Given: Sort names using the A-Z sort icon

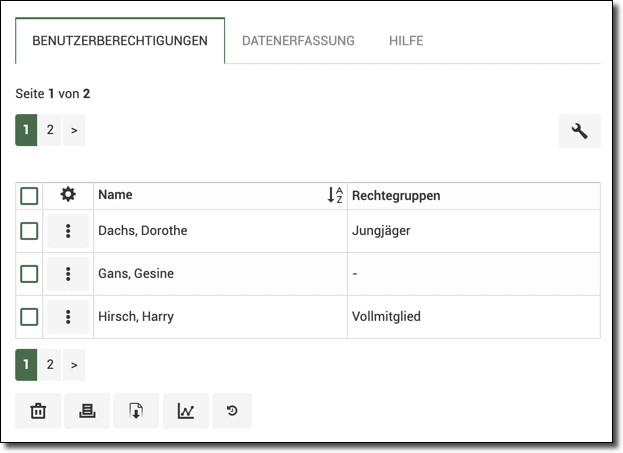Looking at the screenshot, I should pos(335,195).
